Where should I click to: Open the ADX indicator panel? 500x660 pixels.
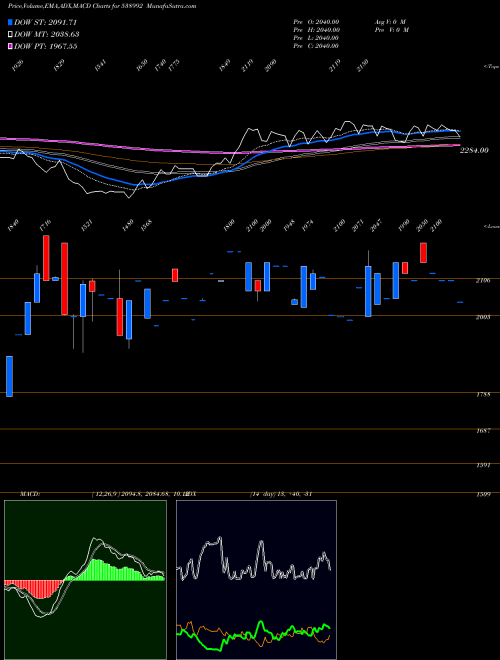256,580
